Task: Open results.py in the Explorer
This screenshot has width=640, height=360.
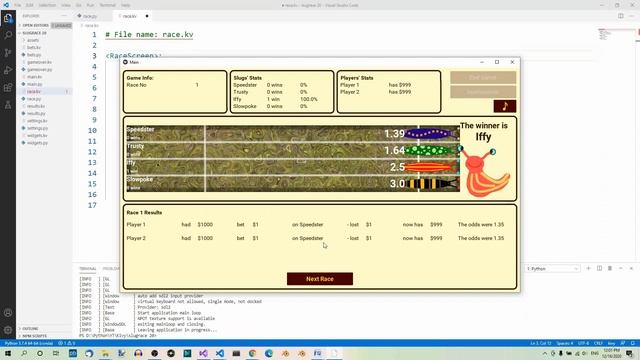Action: (36, 113)
